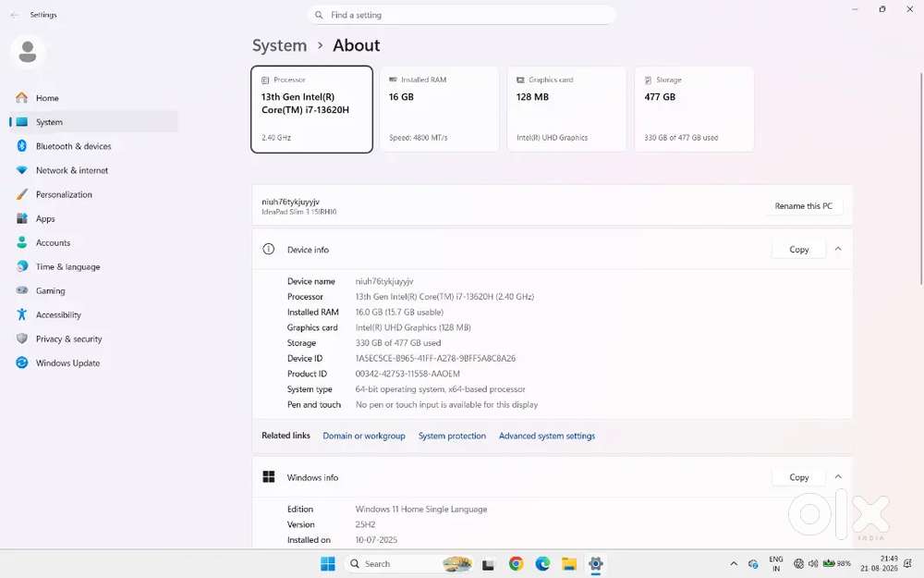Go back with the Settings back arrow
Viewport: 924px width, 578px height.
click(x=14, y=15)
